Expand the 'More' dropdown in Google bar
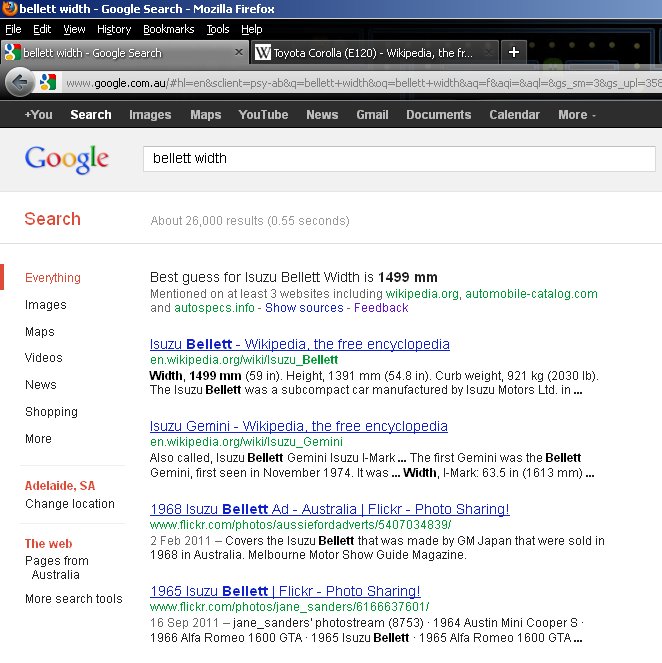Image resolution: width=662 pixels, height=663 pixels. pyautogui.click(x=577, y=115)
